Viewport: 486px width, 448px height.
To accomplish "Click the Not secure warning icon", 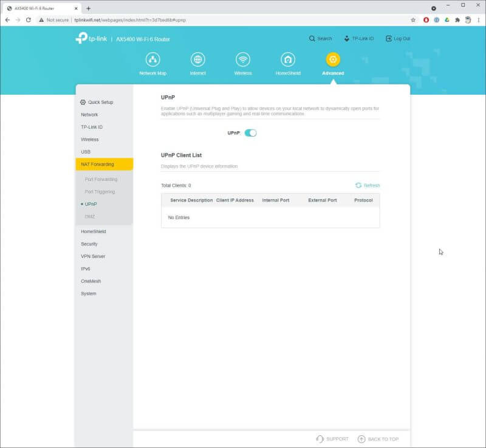I will coord(41,20).
